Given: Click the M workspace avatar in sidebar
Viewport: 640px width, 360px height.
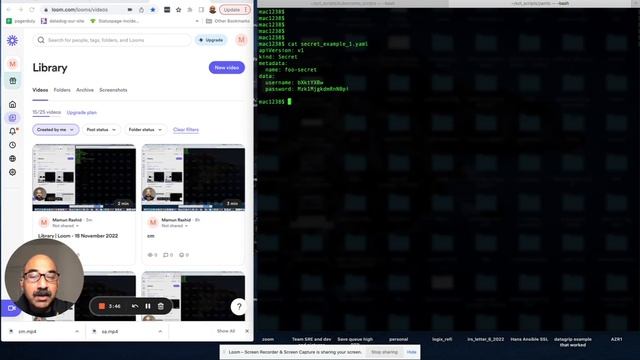Looking at the screenshot, I should tap(13, 64).
